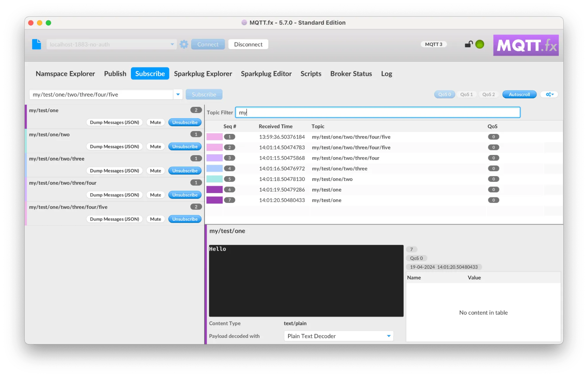Dump Messages (JSON) for my/test/one/two
Screen dimensions: 588x377
(x=114, y=146)
